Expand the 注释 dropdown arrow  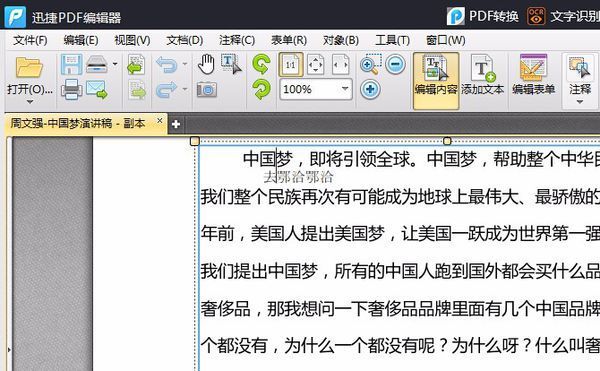(580, 102)
